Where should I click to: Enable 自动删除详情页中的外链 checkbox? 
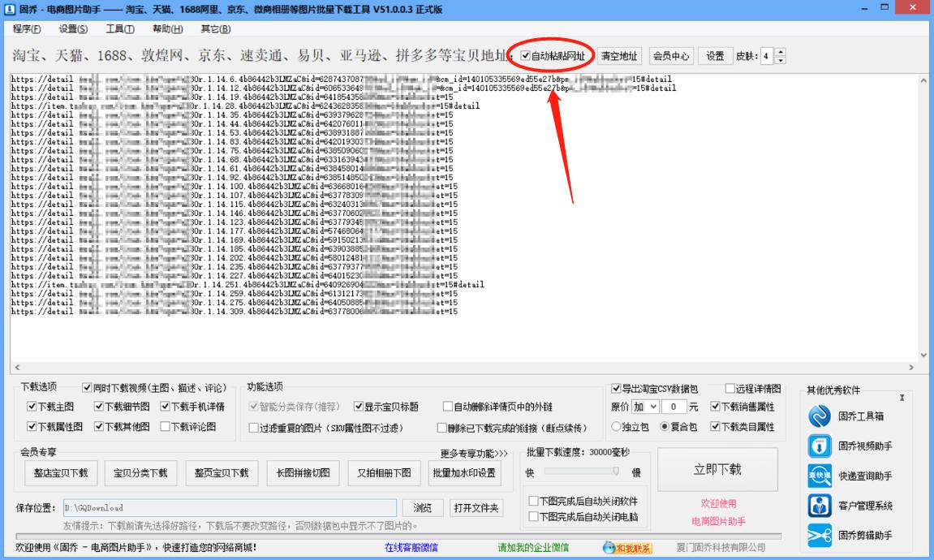tap(447, 407)
